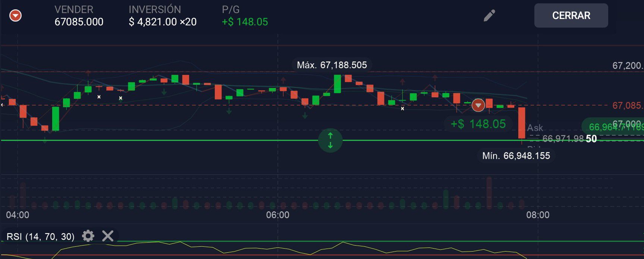Click the Mín. 66,948.155 price label

516,156
